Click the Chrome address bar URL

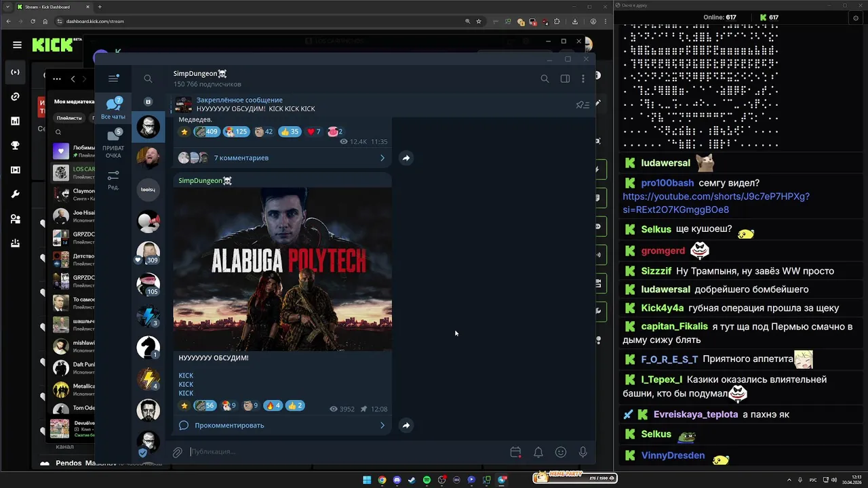96,21
